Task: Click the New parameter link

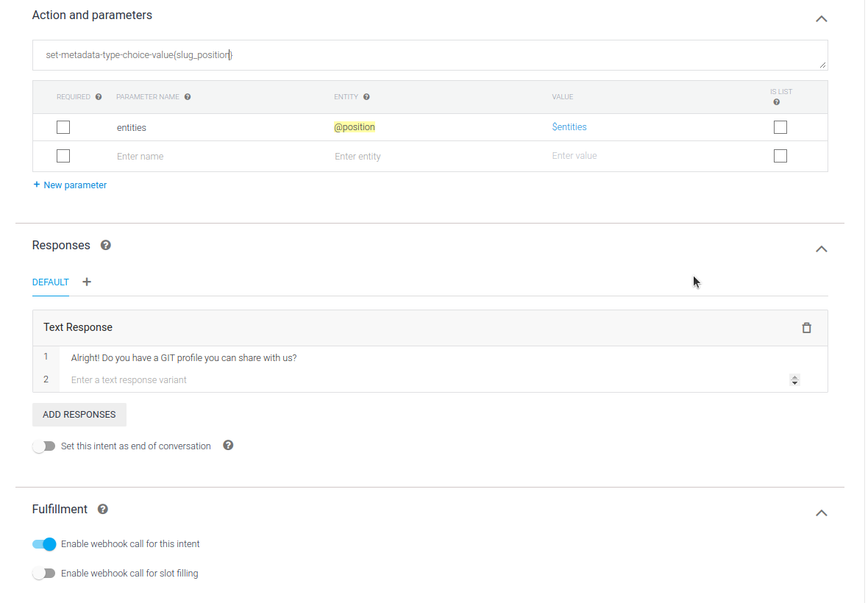Action: (x=70, y=185)
